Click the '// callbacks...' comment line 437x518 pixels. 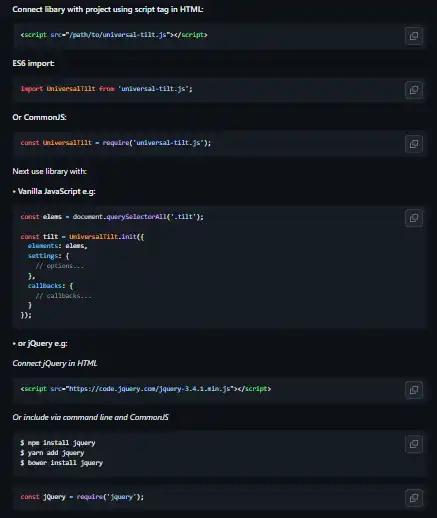coord(63,296)
